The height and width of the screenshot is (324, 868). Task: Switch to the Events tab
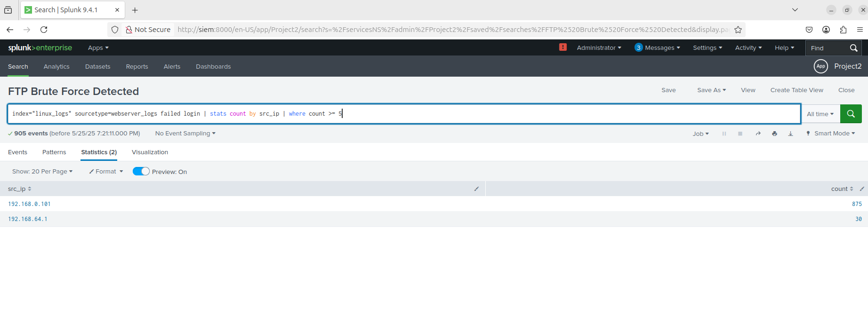(17, 152)
